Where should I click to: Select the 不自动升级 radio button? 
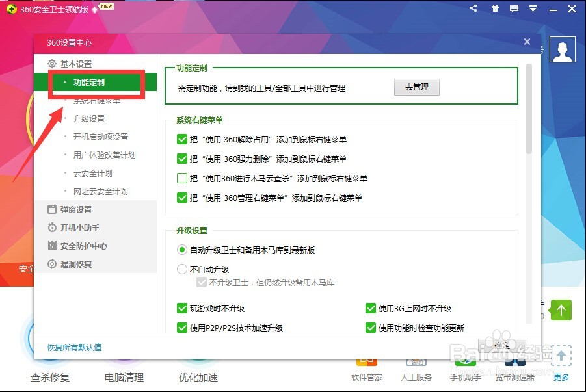[182, 269]
